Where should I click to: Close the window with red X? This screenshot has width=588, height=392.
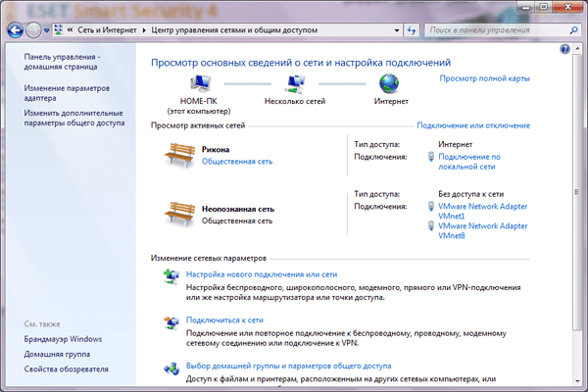[x=567, y=7]
